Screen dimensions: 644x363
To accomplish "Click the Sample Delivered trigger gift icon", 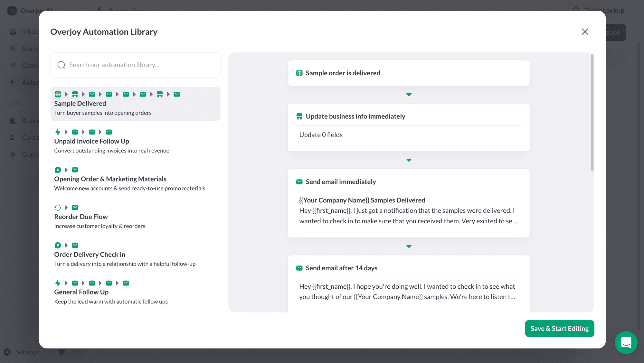I will click(58, 94).
